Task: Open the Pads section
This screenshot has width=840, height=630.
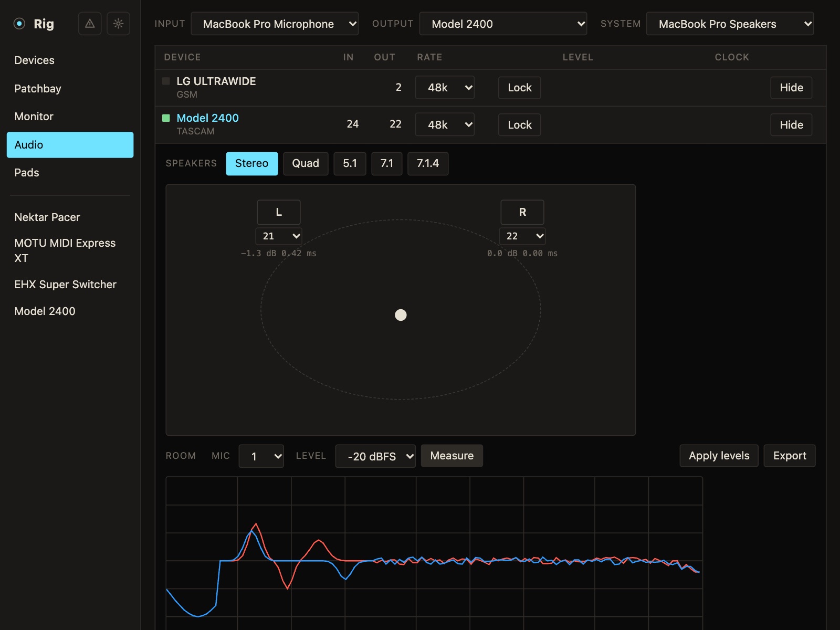Action: click(70, 173)
